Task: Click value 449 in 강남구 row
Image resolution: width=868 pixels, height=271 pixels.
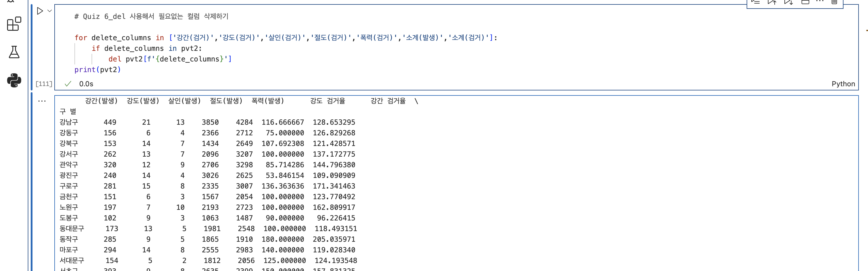Action: point(110,122)
